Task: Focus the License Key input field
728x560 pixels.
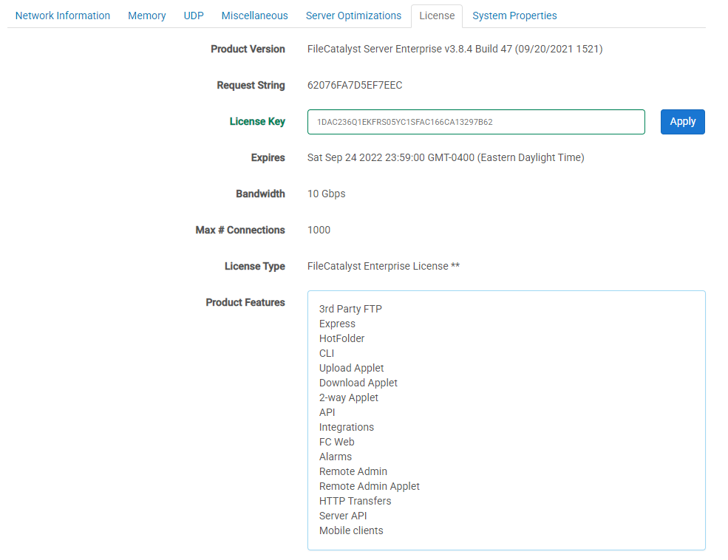Action: 476,122
